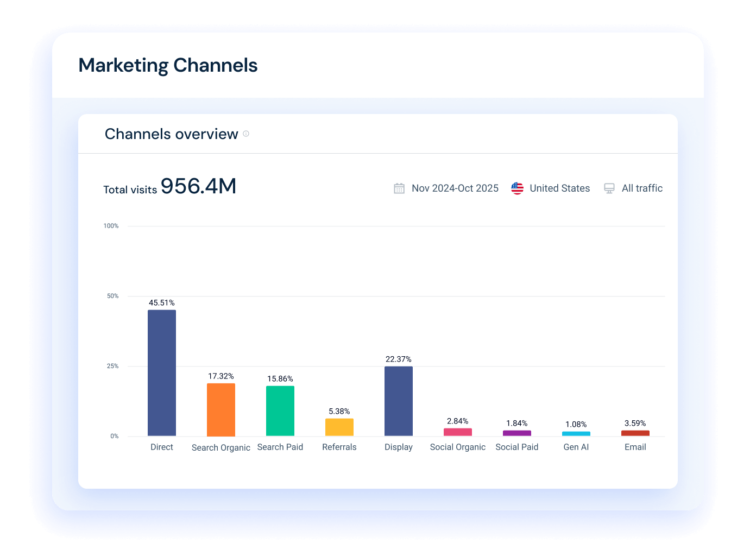Click the 956.4M total visits value

coord(198,186)
